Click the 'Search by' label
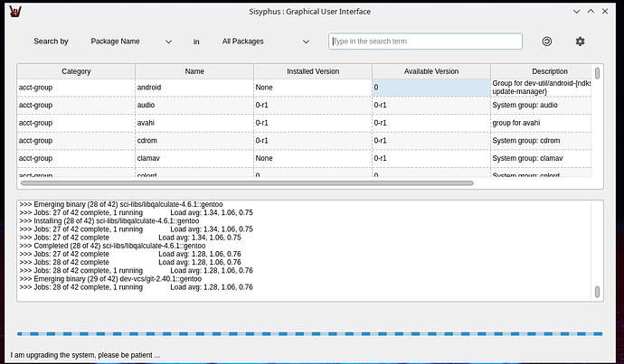Image resolution: width=624 pixels, height=364 pixels. (51, 42)
